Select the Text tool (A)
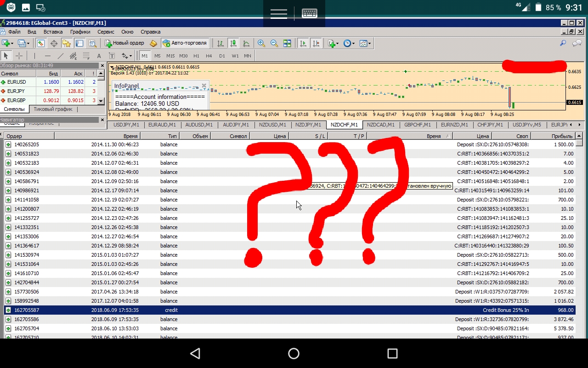The image size is (588, 368). click(x=99, y=56)
